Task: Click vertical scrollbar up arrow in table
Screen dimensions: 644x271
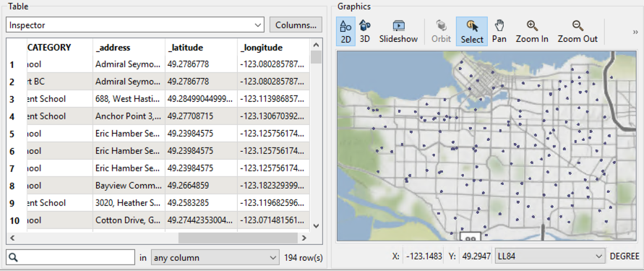Action: click(316, 45)
